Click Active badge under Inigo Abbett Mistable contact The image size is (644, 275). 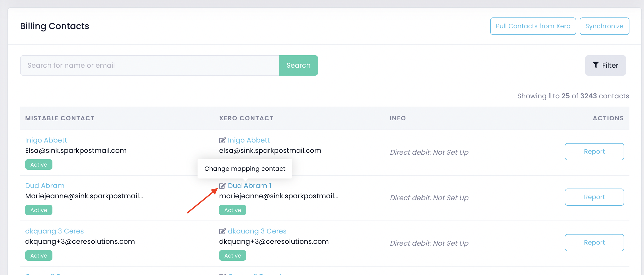(x=39, y=164)
